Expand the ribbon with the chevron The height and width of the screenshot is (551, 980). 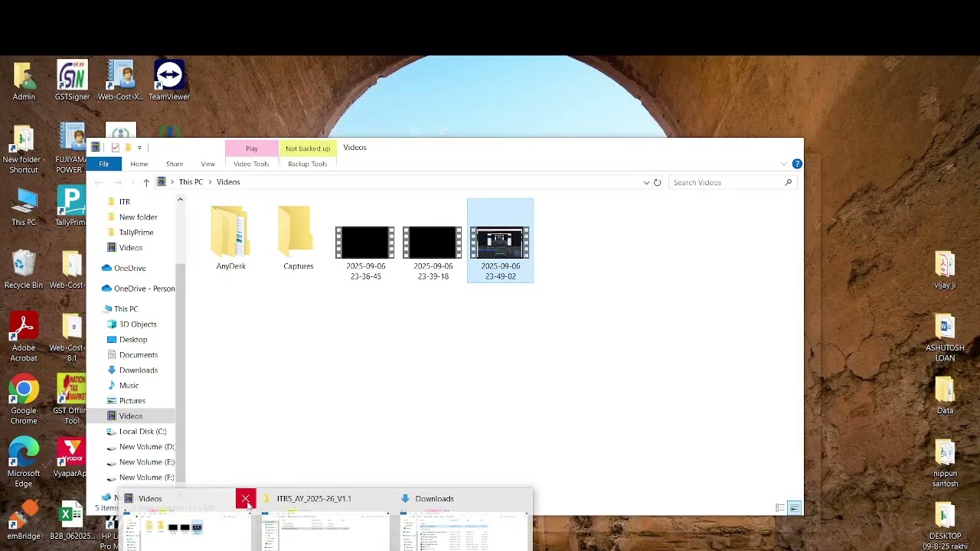[783, 164]
